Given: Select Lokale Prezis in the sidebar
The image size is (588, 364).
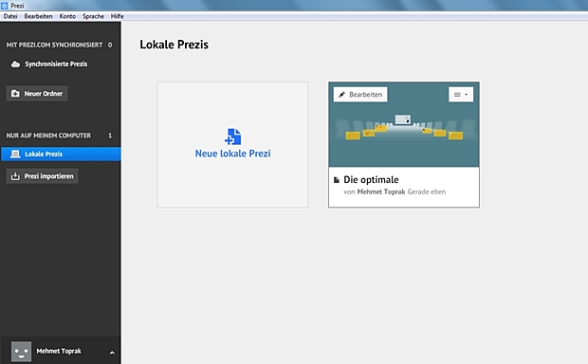Looking at the screenshot, I should pyautogui.click(x=61, y=155).
